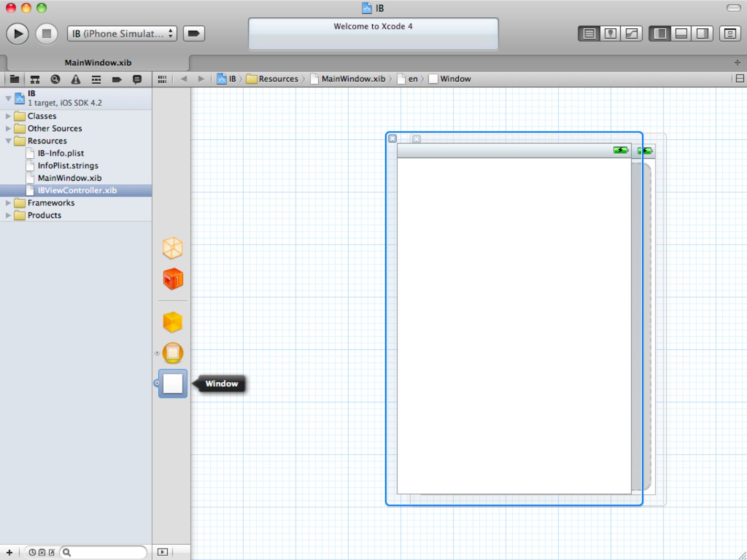
Task: Add a new tab with plus button
Action: (737, 62)
